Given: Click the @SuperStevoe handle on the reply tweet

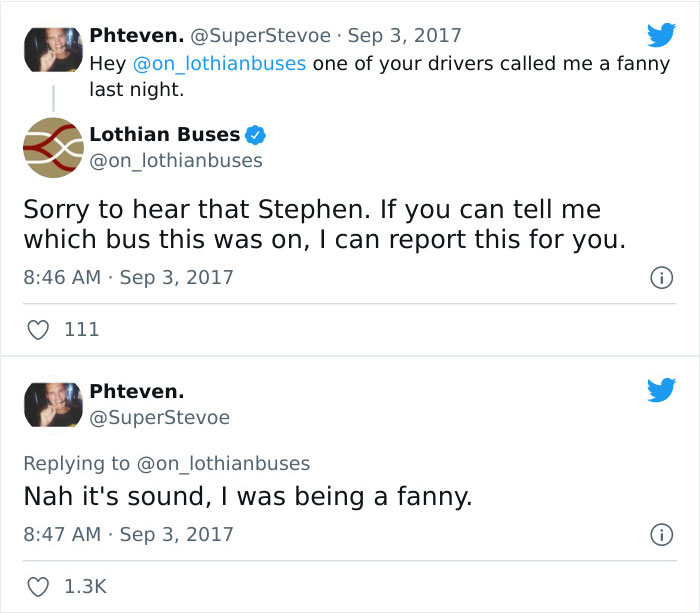Looking at the screenshot, I should (160, 417).
